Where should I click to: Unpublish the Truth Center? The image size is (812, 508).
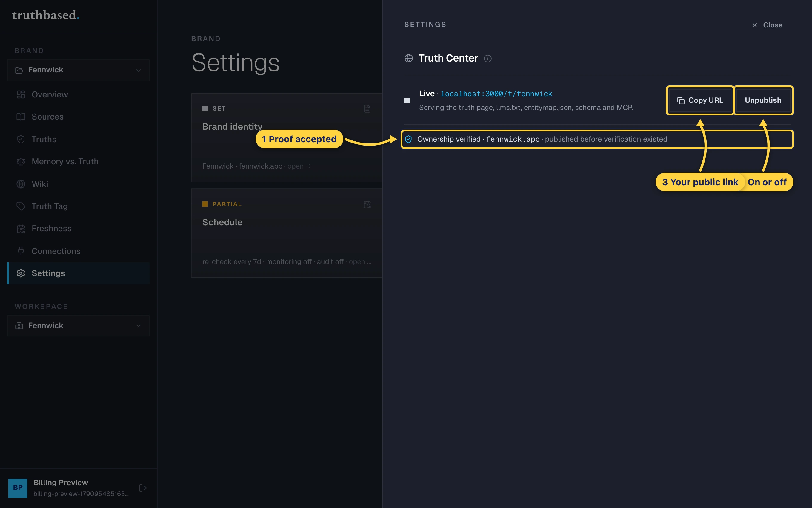pyautogui.click(x=763, y=100)
